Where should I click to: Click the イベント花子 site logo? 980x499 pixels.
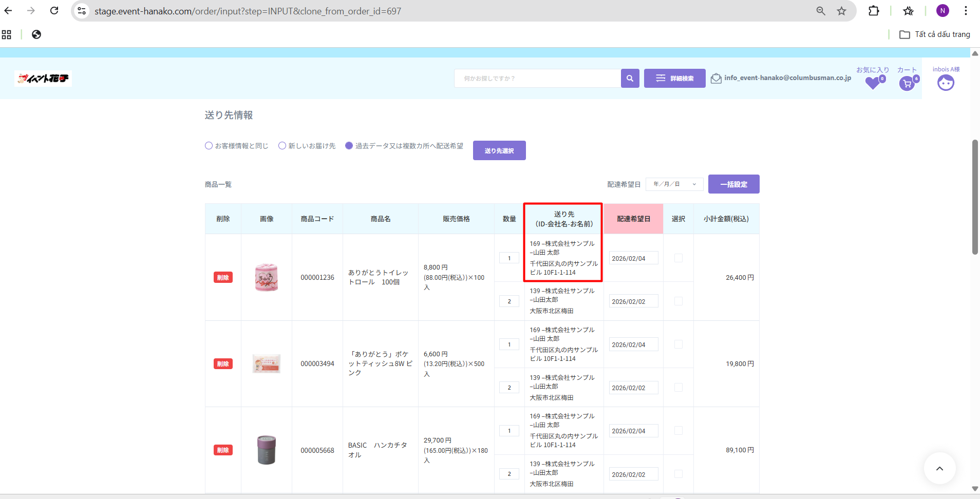coord(43,79)
